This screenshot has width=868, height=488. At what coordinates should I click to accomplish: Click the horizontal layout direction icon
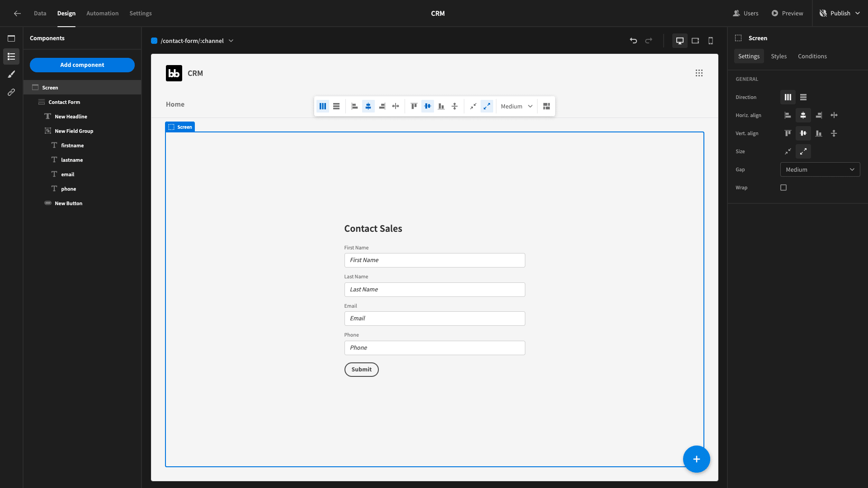[x=788, y=97]
